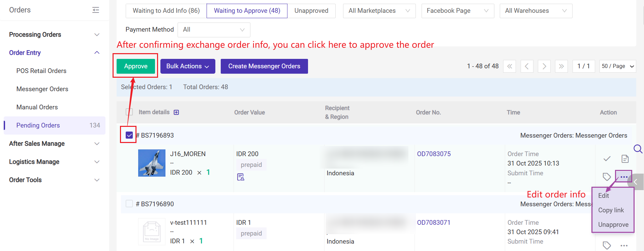Open the document icon for order BS7196893

[625, 159]
